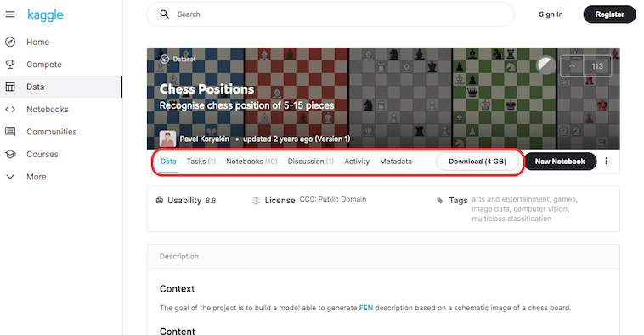This screenshot has height=335, width=644.
Task: Open the hamburger menu icon
Action: point(10,14)
